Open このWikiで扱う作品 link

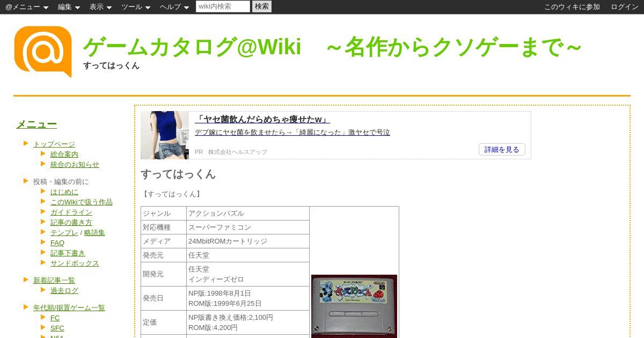[82, 202]
